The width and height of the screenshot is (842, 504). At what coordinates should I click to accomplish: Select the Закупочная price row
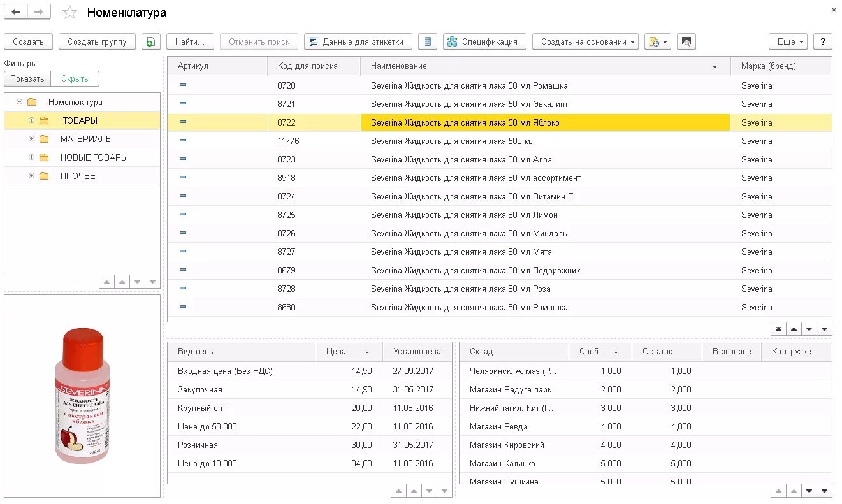click(x=310, y=389)
